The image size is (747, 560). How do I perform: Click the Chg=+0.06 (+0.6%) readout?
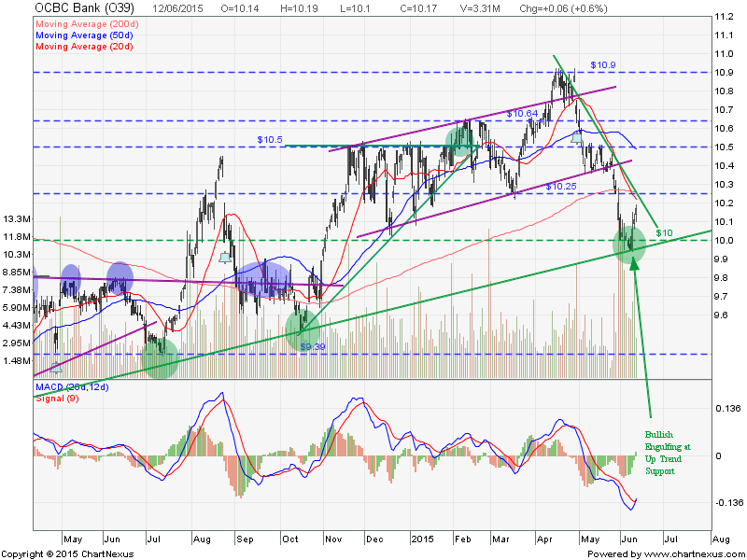[x=564, y=8]
